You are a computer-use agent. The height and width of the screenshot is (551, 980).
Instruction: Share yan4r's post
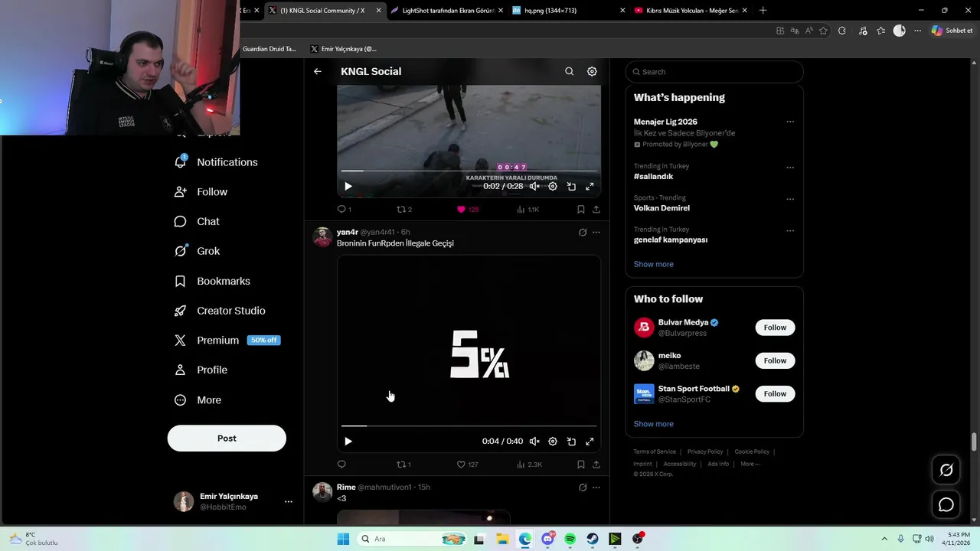coord(596,464)
